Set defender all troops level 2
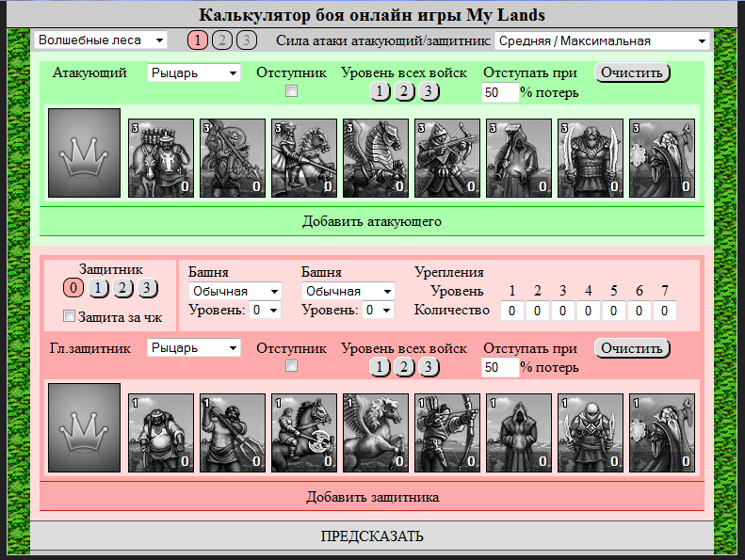This screenshot has height=560, width=745. [x=404, y=367]
